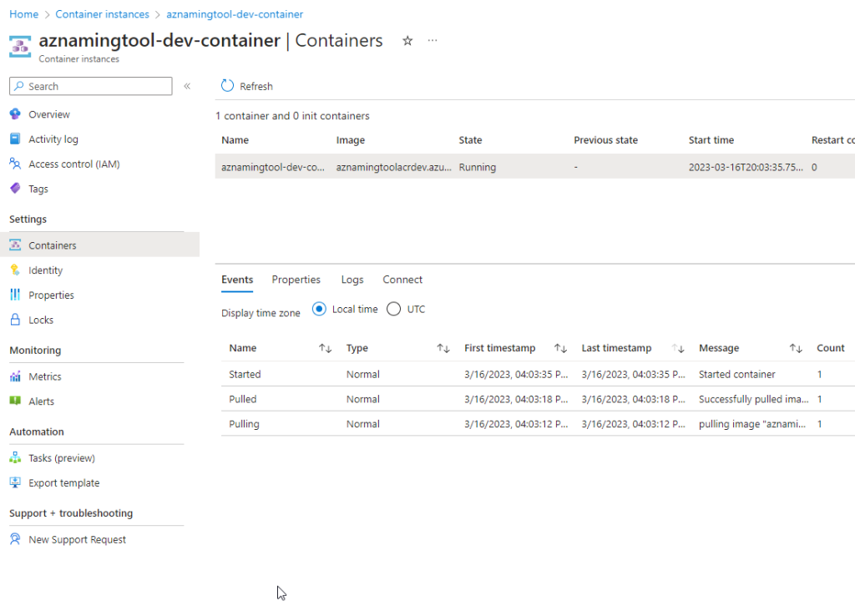Open Identity settings

[46, 270]
